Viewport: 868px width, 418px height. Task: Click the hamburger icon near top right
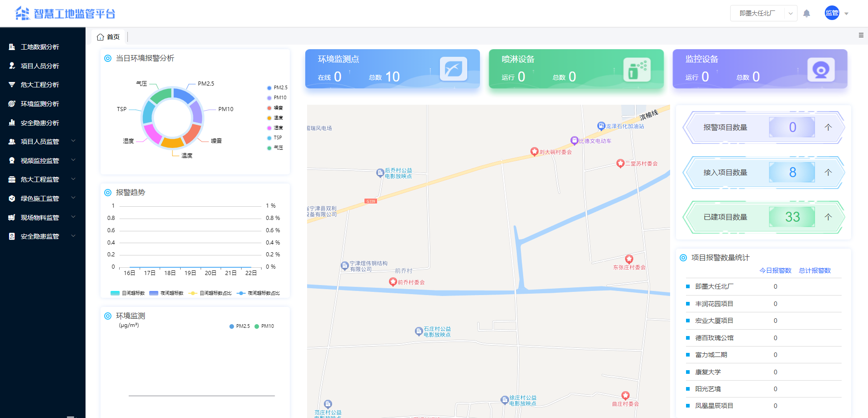[x=861, y=35]
